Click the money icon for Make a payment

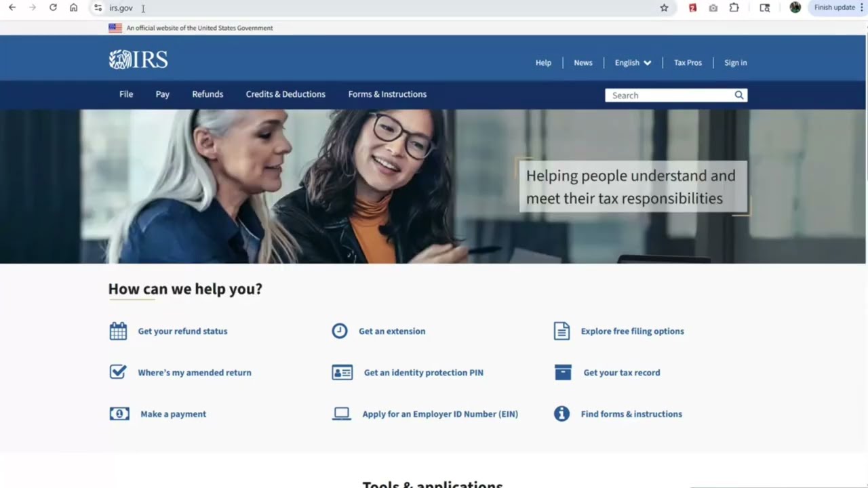(119, 413)
